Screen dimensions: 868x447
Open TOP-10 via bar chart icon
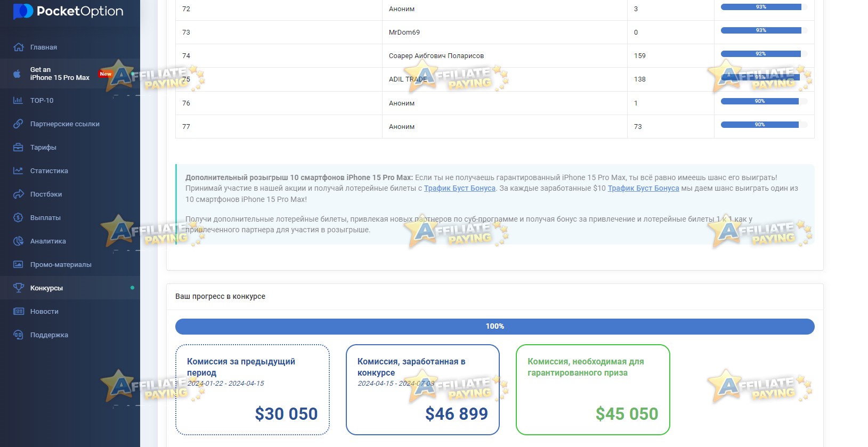point(18,100)
